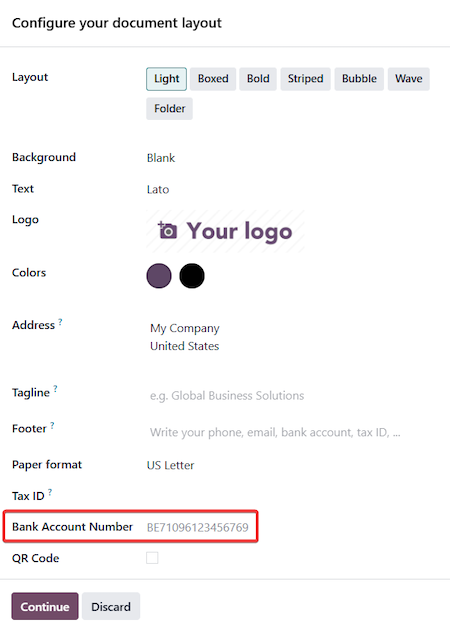Viewport: 450px width, 632px height.
Task: Choose the Bold layout
Action: point(258,79)
